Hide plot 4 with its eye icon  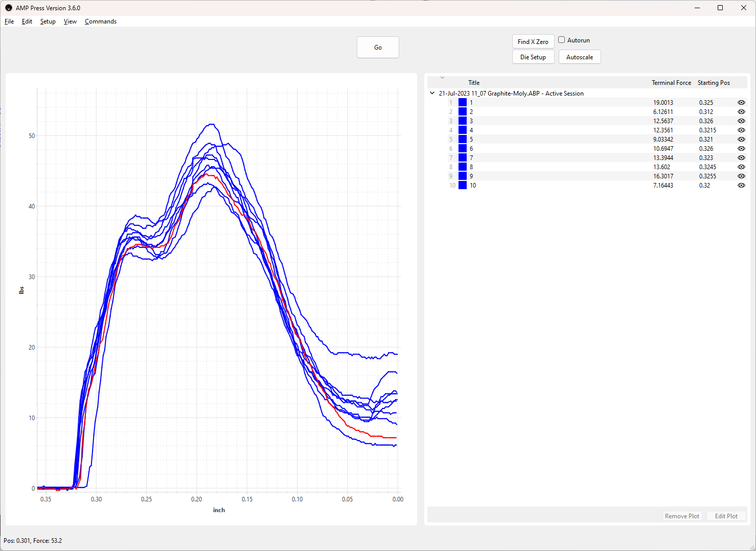pyautogui.click(x=741, y=130)
